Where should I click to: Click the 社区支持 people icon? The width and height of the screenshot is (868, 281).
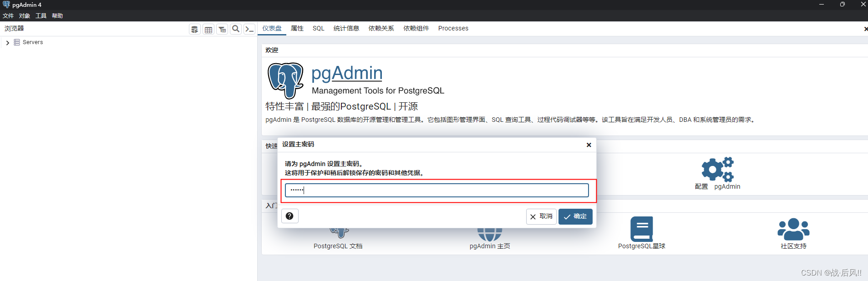(x=793, y=229)
